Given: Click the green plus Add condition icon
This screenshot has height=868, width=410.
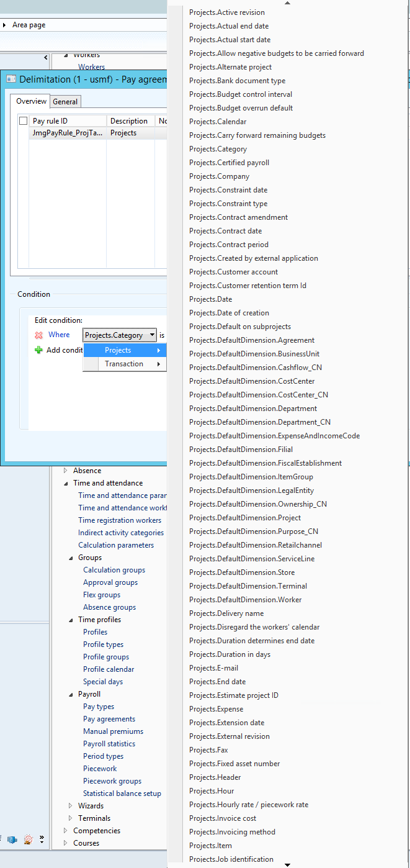Looking at the screenshot, I should [39, 350].
